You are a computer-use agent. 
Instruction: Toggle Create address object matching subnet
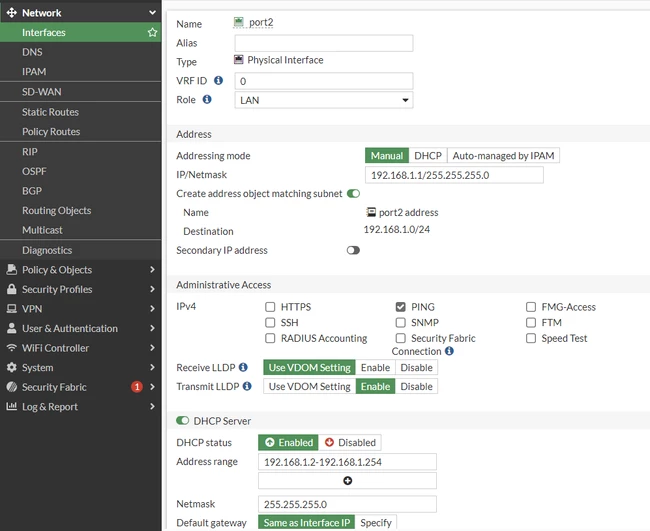pyautogui.click(x=354, y=194)
